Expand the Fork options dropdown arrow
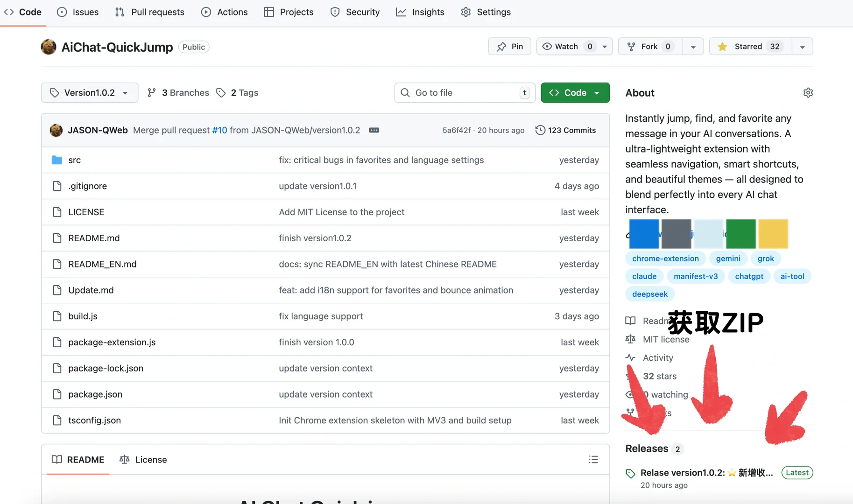Viewport: 853px width, 504px height. tap(693, 47)
